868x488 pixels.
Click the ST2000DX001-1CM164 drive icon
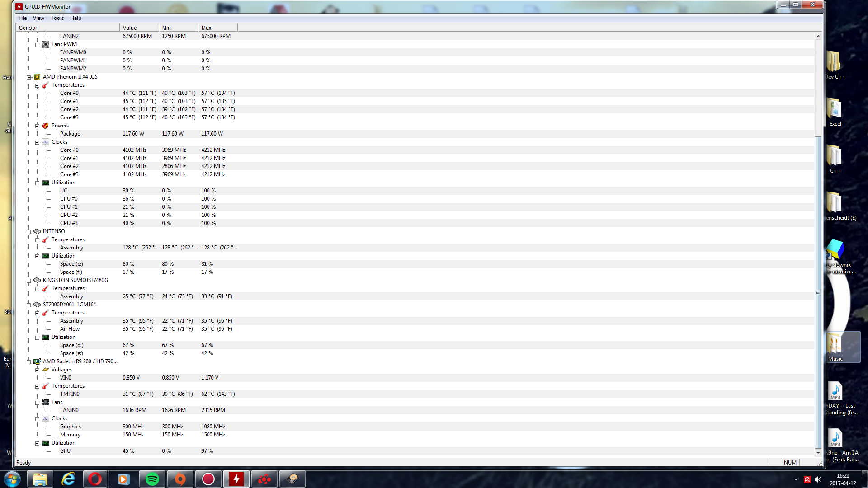[37, 305]
